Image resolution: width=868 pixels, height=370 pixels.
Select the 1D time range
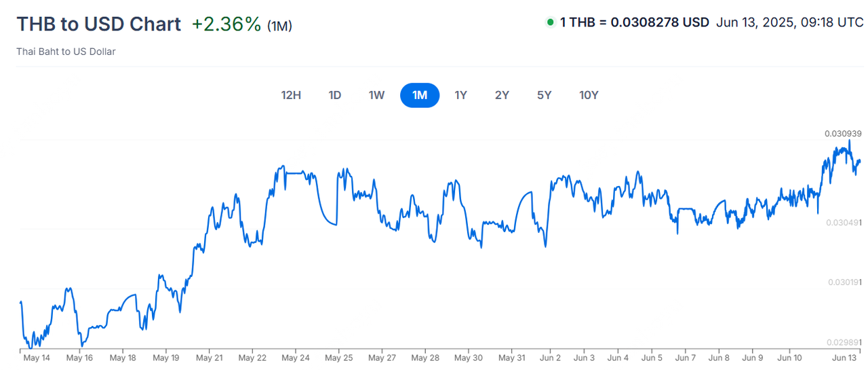(335, 95)
